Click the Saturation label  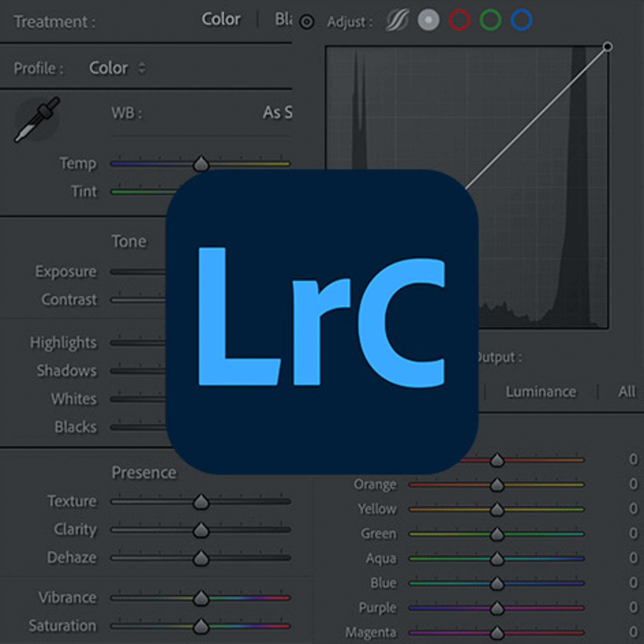(63, 626)
